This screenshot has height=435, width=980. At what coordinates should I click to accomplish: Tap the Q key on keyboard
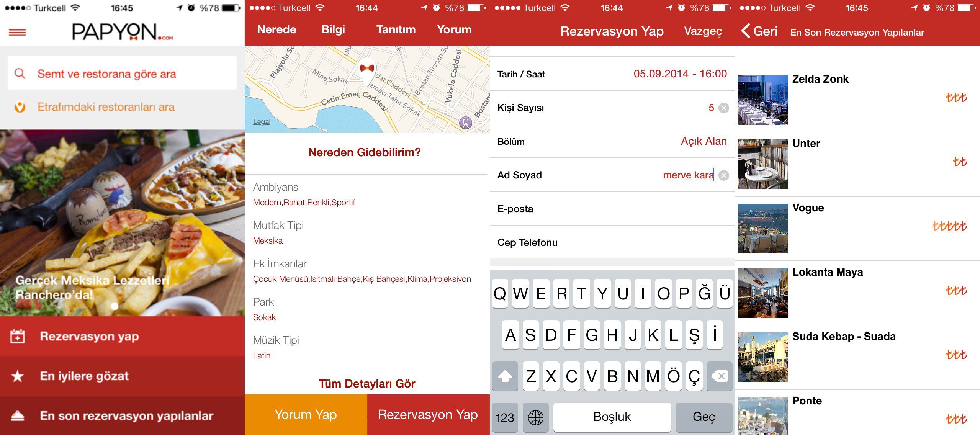coord(500,294)
